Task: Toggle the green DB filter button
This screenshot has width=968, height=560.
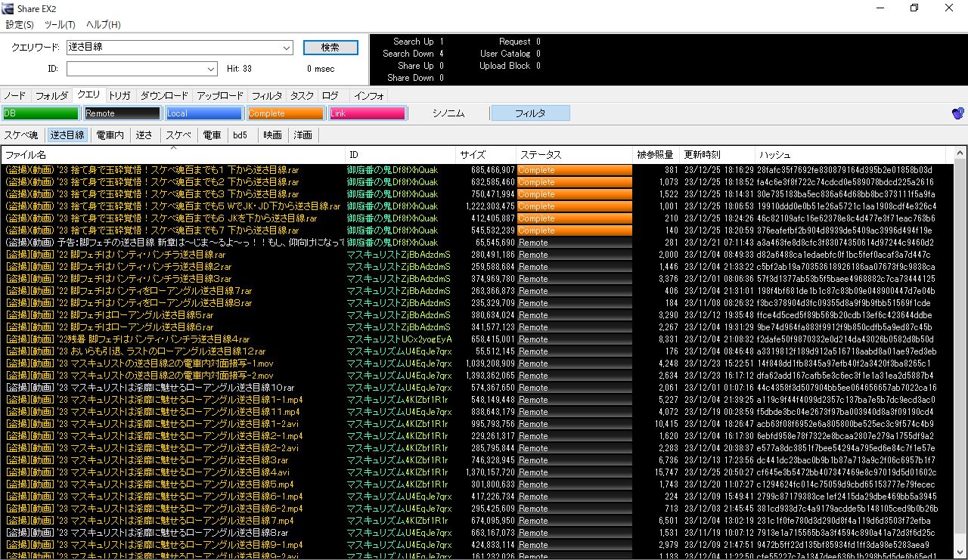Action: 41,113
